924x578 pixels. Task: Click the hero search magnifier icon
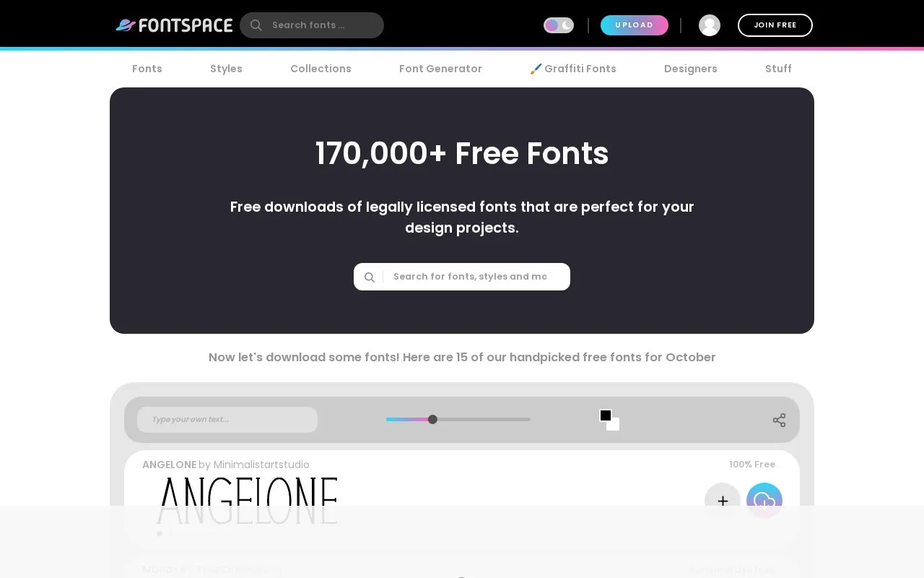click(369, 277)
